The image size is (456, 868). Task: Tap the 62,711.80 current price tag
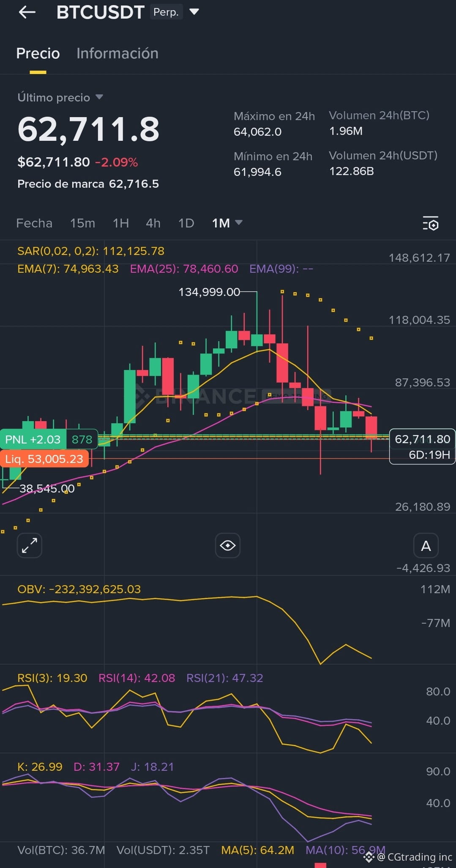tap(423, 439)
